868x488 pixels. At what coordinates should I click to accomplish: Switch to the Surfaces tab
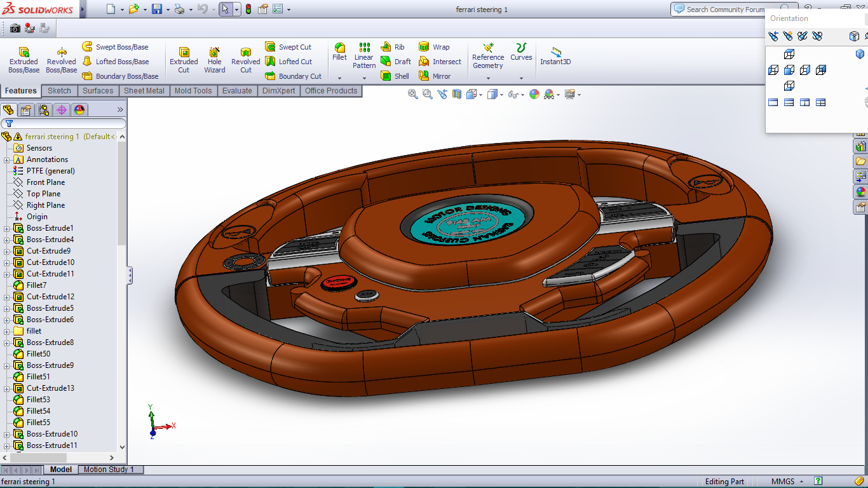tap(98, 91)
